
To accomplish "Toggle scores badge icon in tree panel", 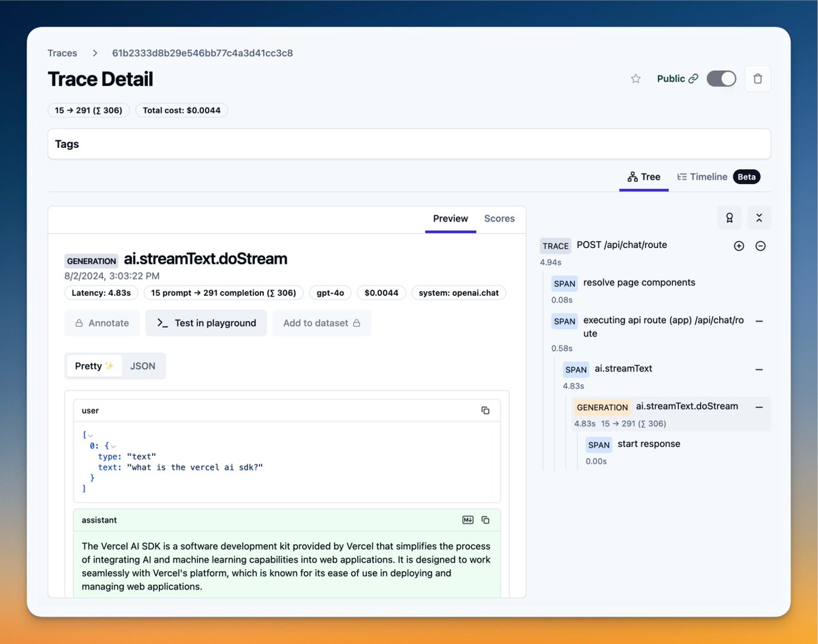I will tap(729, 218).
